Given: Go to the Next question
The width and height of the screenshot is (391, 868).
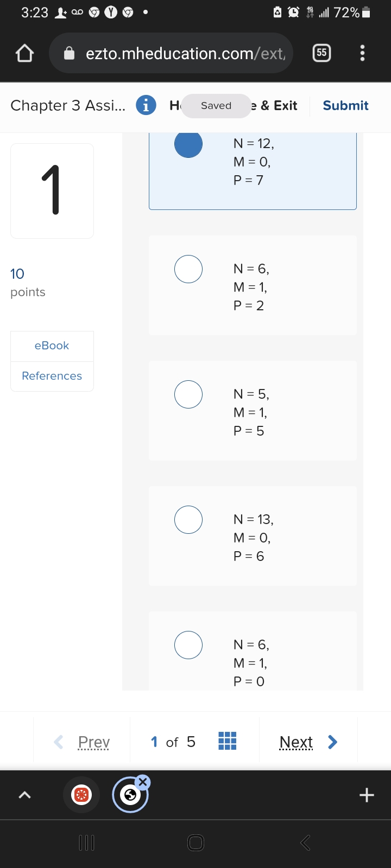Looking at the screenshot, I should pyautogui.click(x=307, y=742).
